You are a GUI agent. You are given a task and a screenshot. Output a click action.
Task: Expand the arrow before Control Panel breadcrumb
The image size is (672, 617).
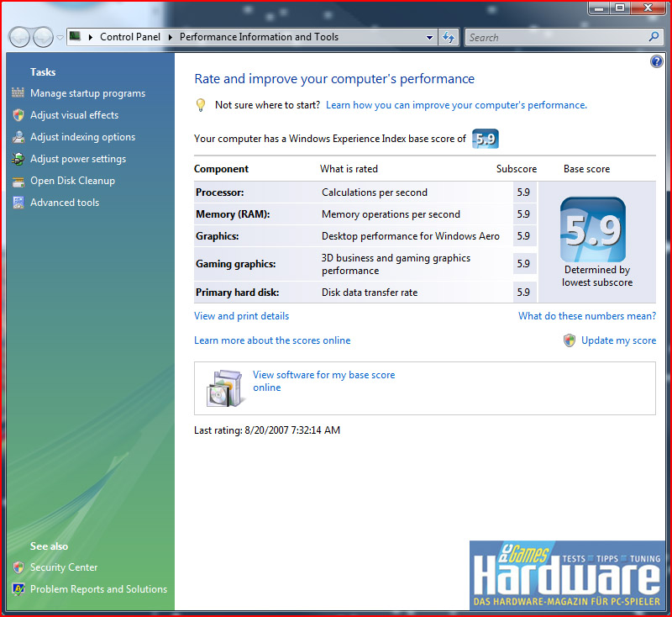click(91, 37)
